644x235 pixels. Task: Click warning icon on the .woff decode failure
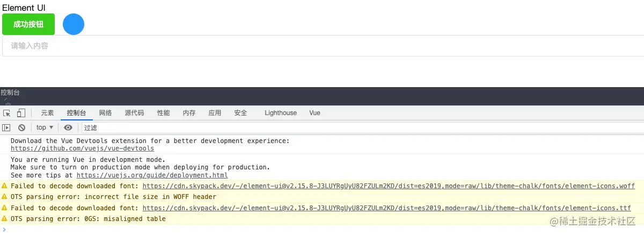(x=5, y=186)
